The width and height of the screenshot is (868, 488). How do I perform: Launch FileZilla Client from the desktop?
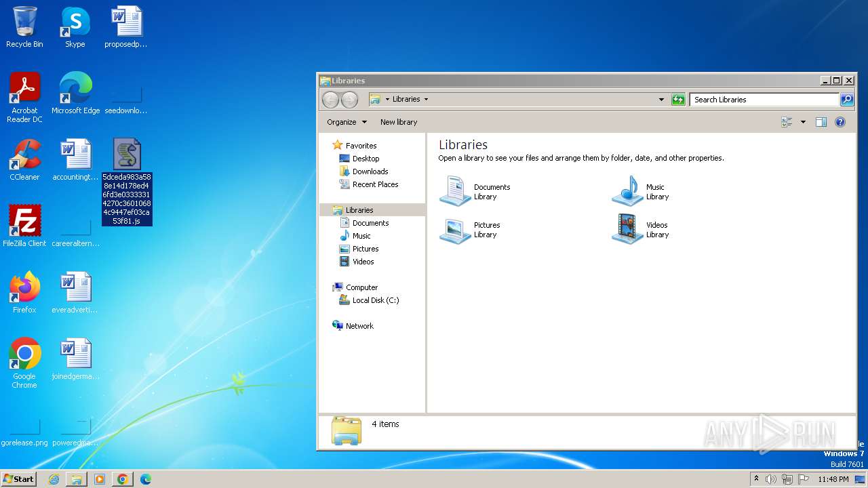pos(24,226)
